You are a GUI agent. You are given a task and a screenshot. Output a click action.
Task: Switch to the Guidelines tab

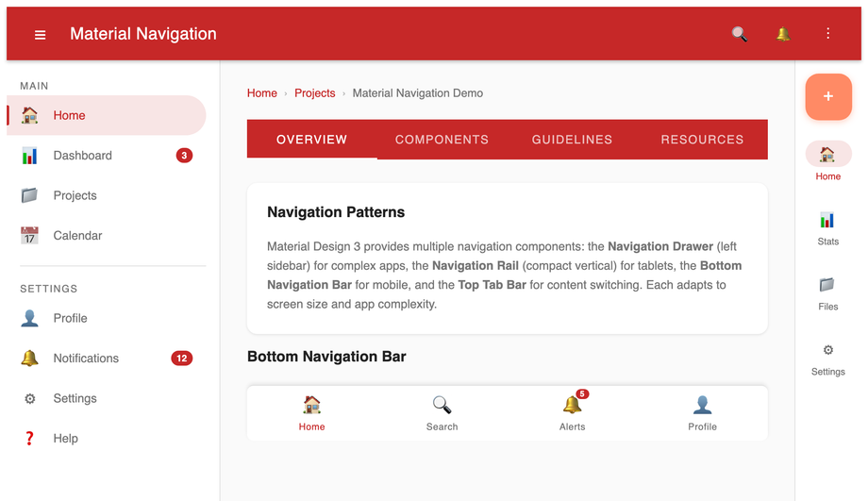(x=572, y=140)
